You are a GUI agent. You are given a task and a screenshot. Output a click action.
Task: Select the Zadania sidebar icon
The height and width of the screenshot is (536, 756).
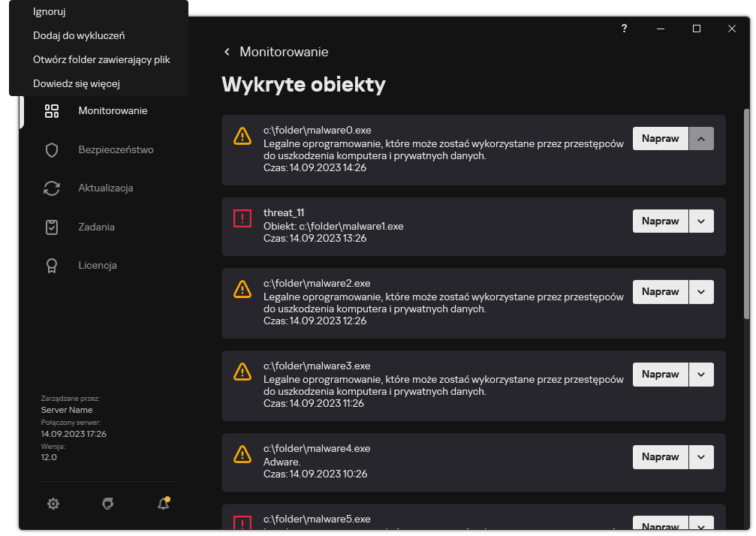point(51,227)
